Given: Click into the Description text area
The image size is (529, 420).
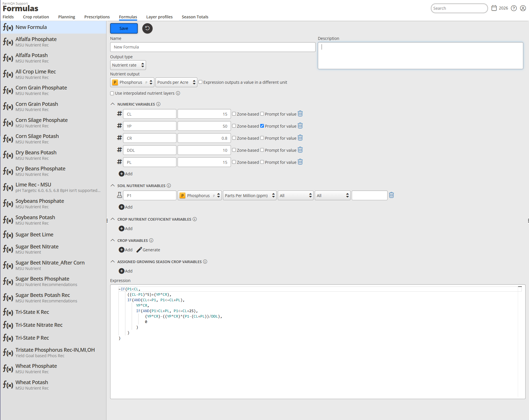Looking at the screenshot, I should click(x=420, y=56).
